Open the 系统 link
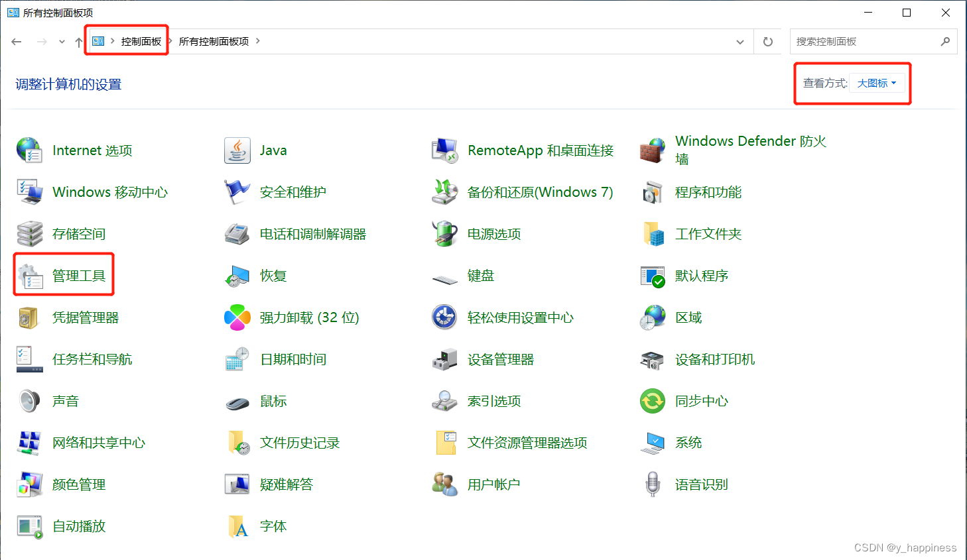 click(x=688, y=443)
